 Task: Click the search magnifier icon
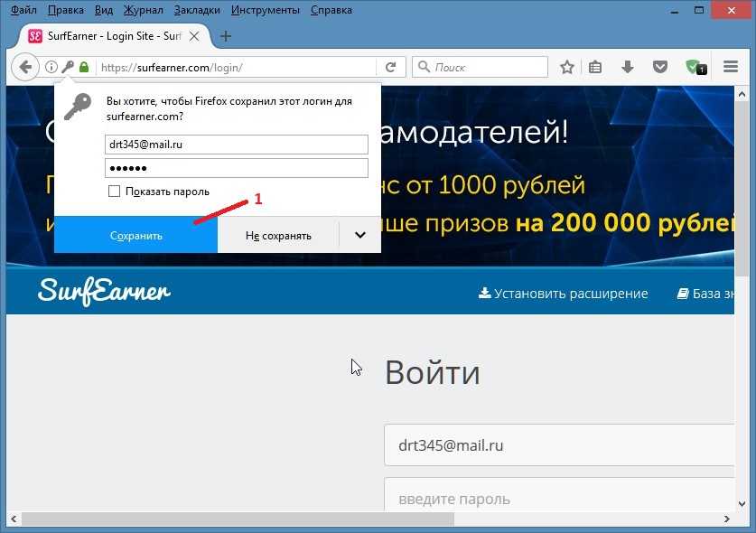click(424, 67)
